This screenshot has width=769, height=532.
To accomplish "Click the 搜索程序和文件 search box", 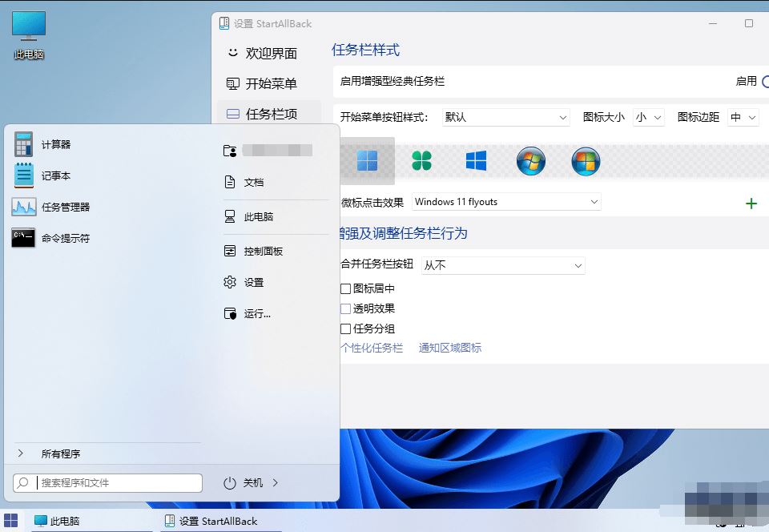I will pos(107,482).
